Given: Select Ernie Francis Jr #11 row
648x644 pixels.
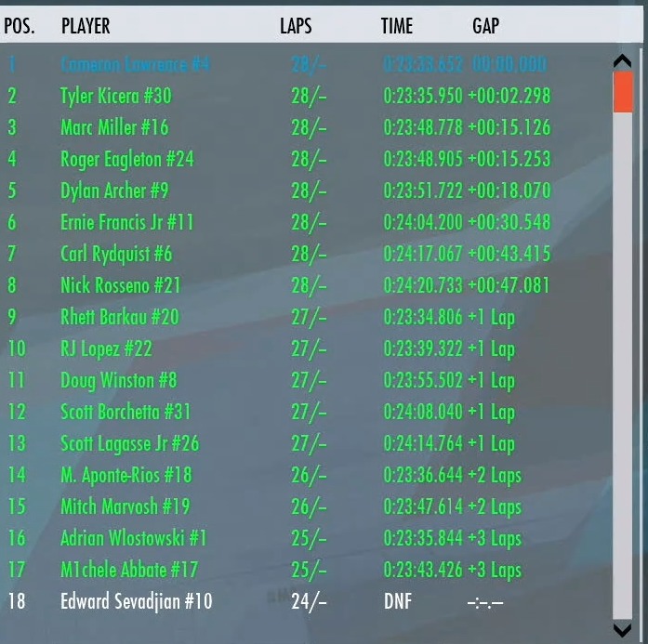Looking at the screenshot, I should point(126,222).
